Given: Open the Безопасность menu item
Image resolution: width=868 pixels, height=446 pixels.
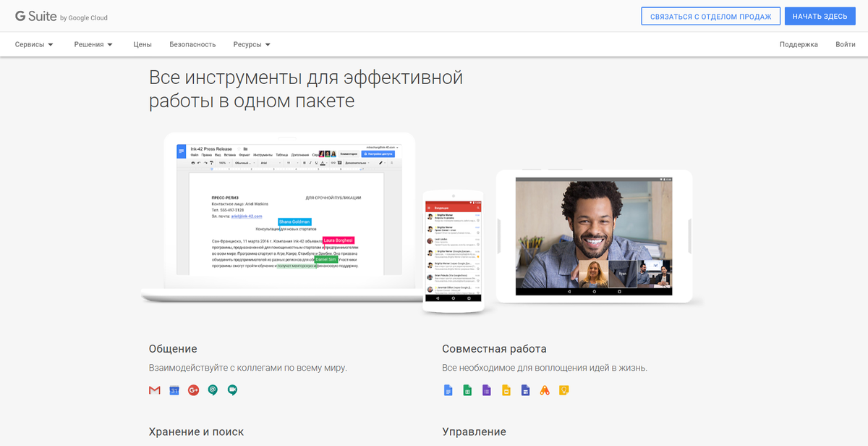Looking at the screenshot, I should tap(192, 43).
